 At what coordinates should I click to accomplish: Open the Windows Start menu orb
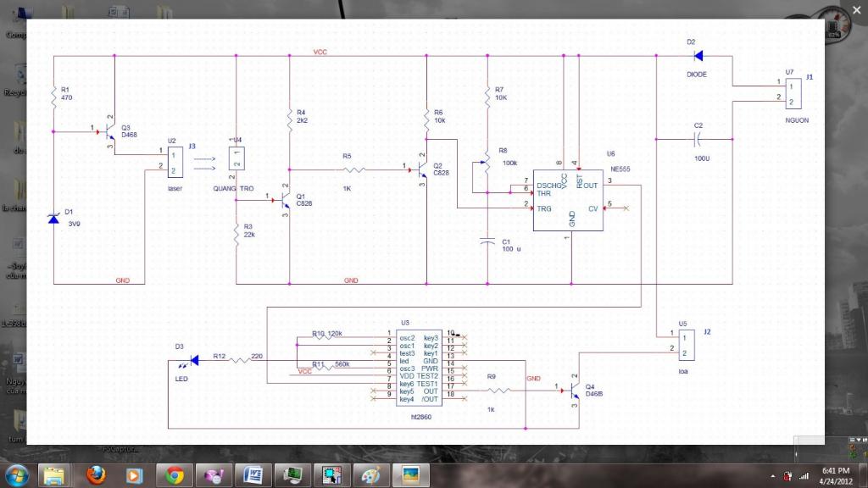tap(16, 476)
